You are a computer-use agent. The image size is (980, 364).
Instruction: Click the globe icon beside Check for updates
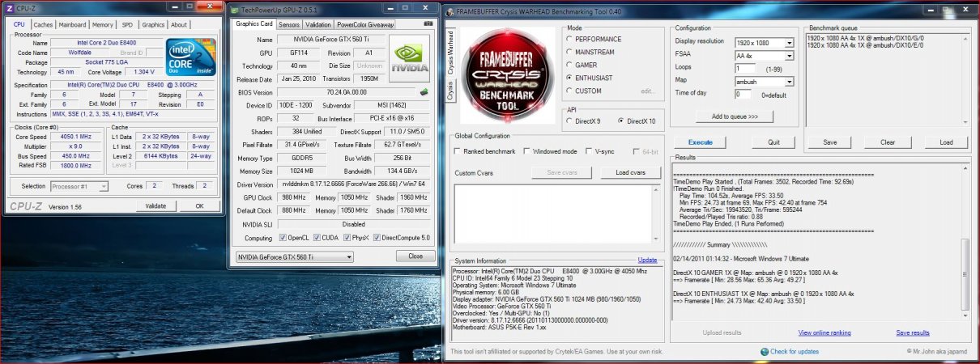[765, 351]
